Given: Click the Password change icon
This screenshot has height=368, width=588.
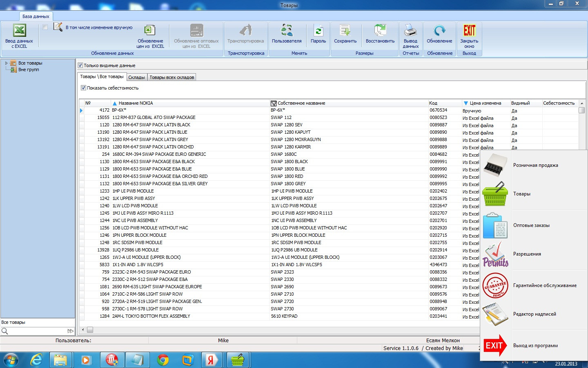Looking at the screenshot, I should point(318,30).
